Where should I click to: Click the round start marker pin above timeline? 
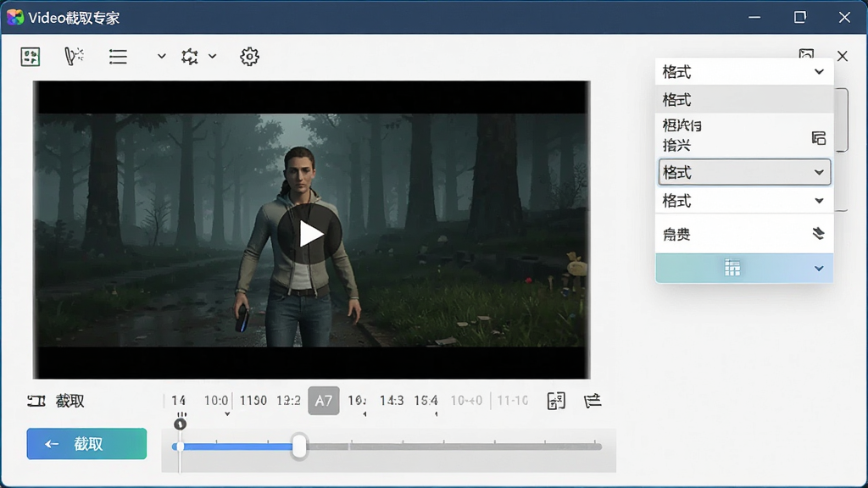coord(180,424)
